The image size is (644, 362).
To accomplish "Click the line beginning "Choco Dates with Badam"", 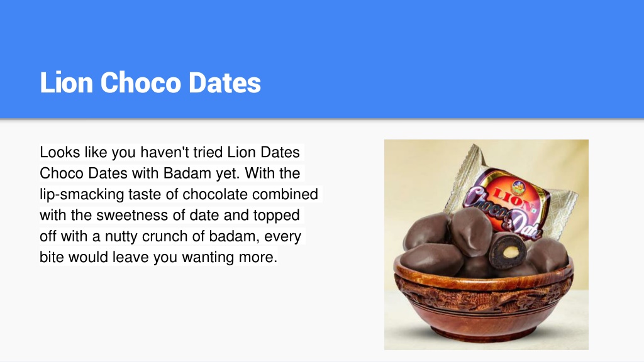I will click(170, 173).
